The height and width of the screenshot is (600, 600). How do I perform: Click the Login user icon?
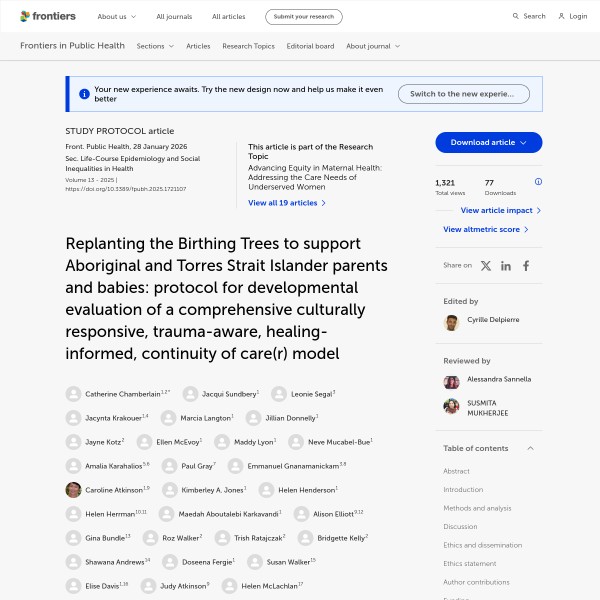[x=562, y=16]
